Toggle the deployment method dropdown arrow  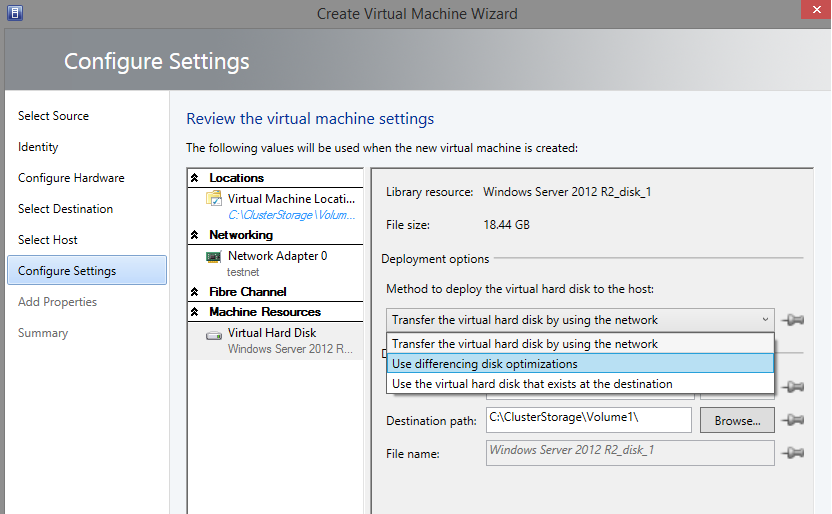763,320
